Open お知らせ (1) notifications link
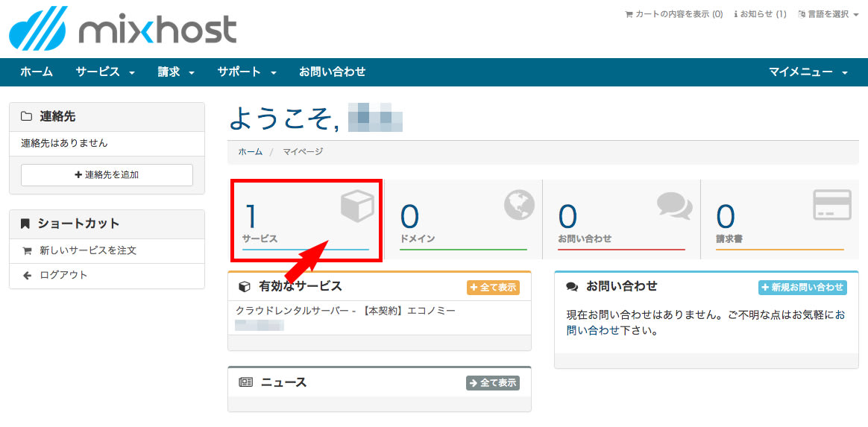The image size is (868, 427). [x=760, y=14]
